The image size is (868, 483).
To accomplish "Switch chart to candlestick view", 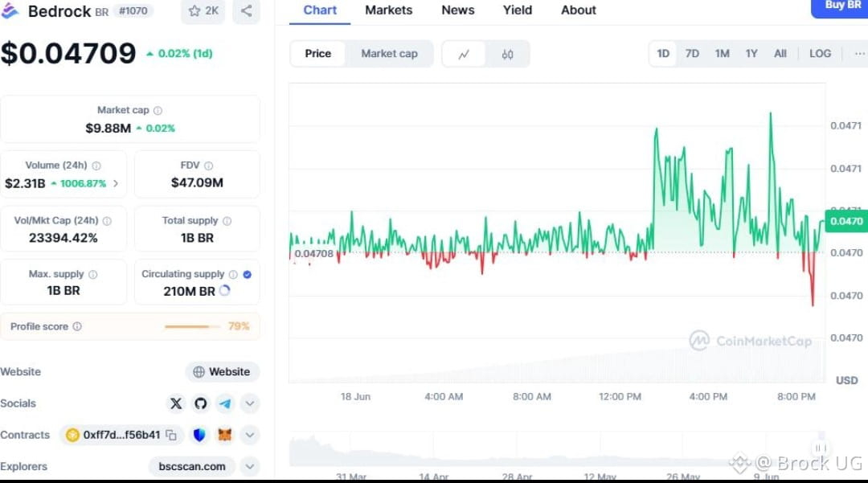I will pyautogui.click(x=508, y=54).
